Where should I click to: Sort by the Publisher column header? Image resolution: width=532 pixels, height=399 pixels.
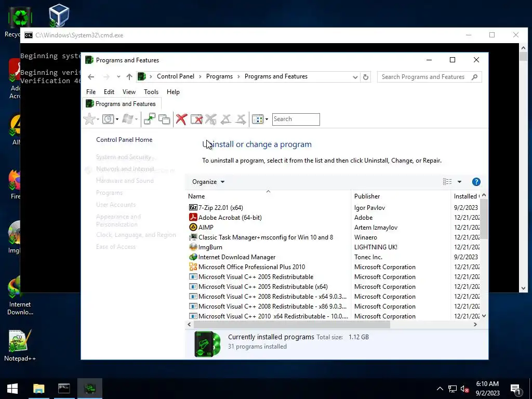pos(401,196)
